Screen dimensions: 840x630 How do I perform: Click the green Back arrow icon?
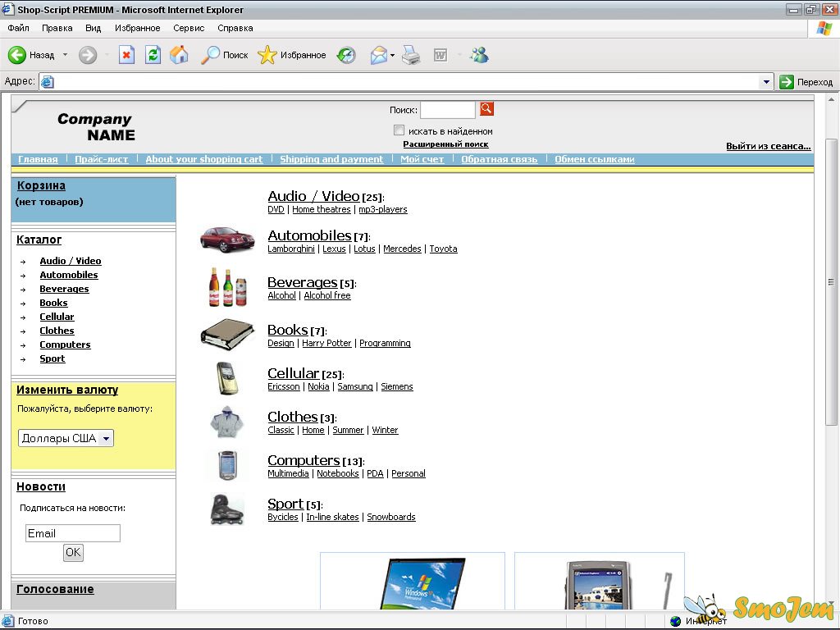(x=16, y=55)
